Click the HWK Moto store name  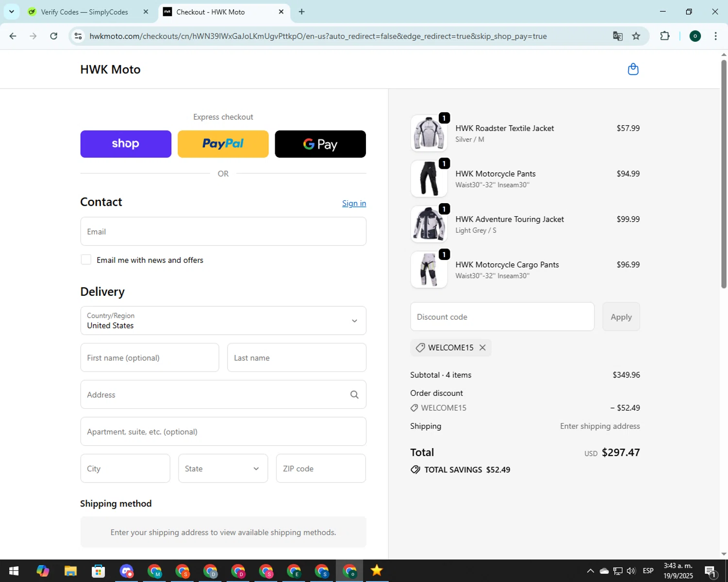pyautogui.click(x=110, y=69)
